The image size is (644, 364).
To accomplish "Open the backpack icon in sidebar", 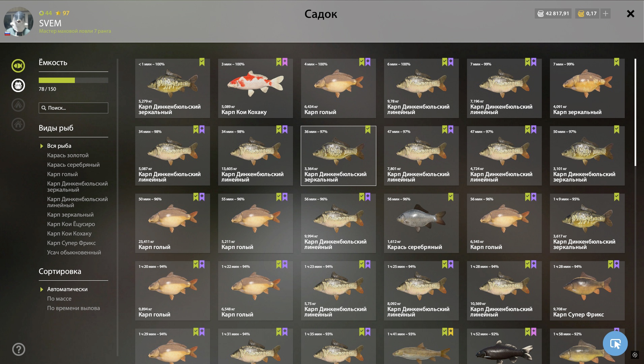I will click(18, 85).
